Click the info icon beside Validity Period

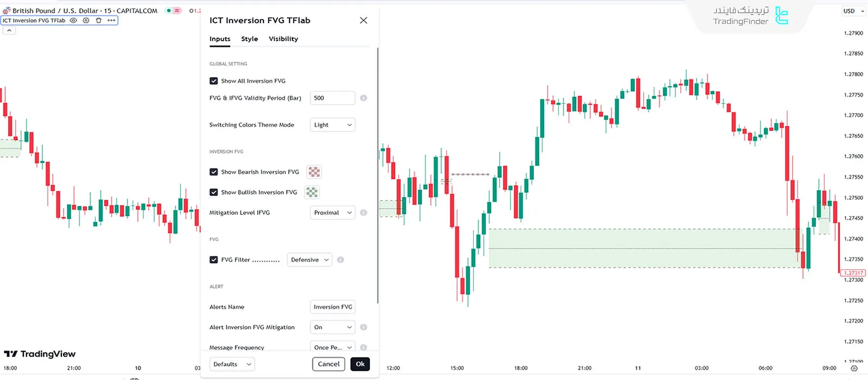[x=363, y=98]
